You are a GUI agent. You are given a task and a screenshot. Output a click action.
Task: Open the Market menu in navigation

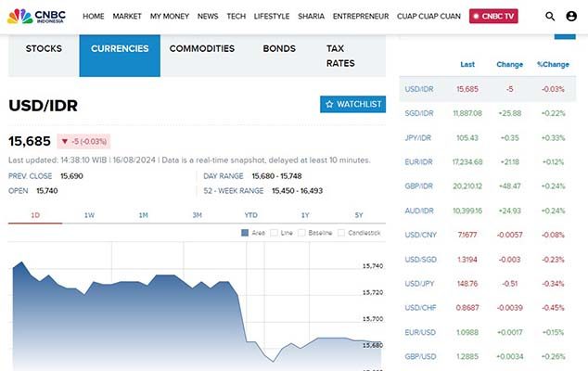tap(127, 17)
